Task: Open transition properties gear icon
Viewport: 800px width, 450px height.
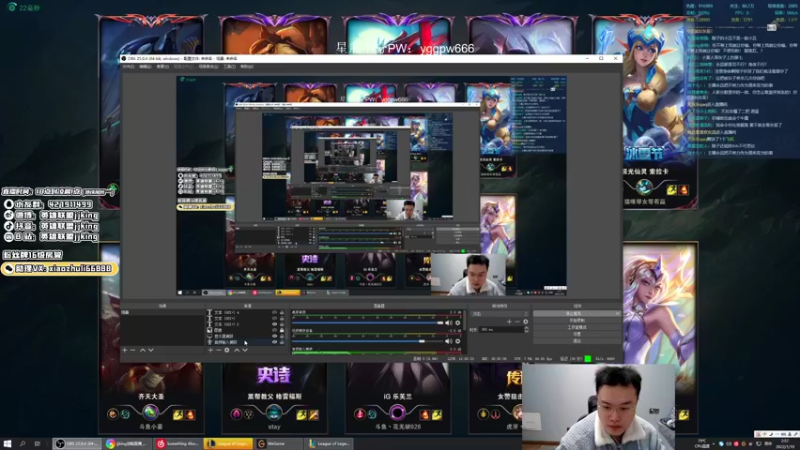Action: [526, 321]
